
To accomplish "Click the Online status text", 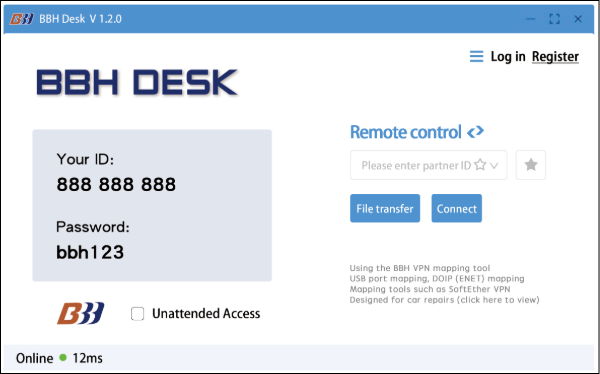I will tap(34, 358).
